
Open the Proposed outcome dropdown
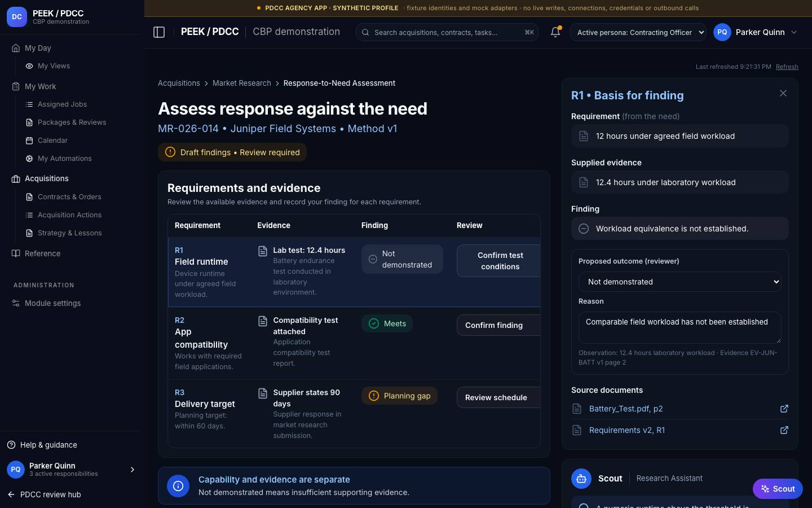pyautogui.click(x=680, y=282)
